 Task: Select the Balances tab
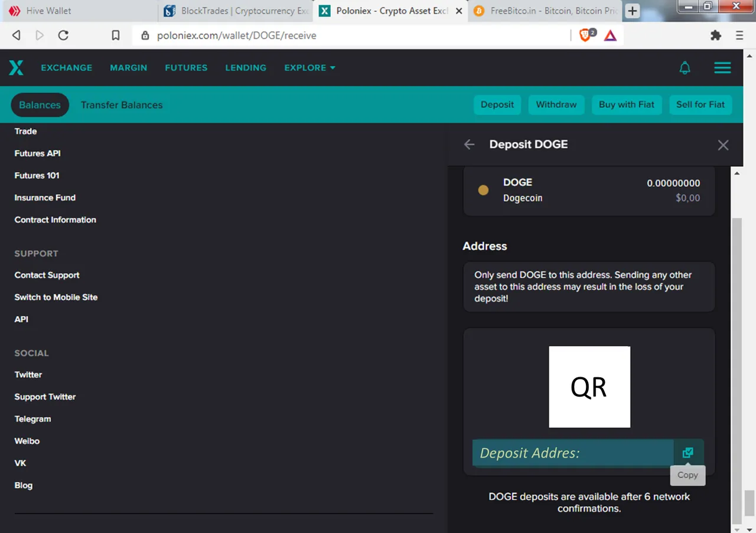[40, 105]
